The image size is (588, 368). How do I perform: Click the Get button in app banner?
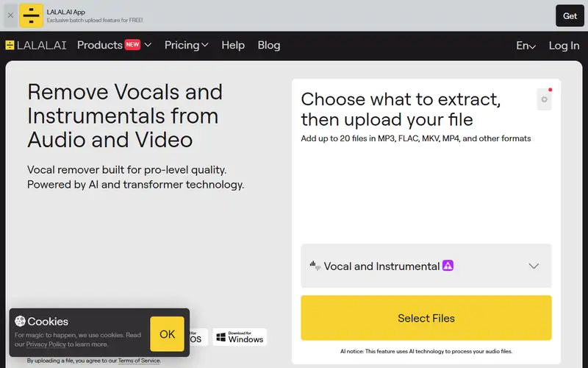pos(570,15)
